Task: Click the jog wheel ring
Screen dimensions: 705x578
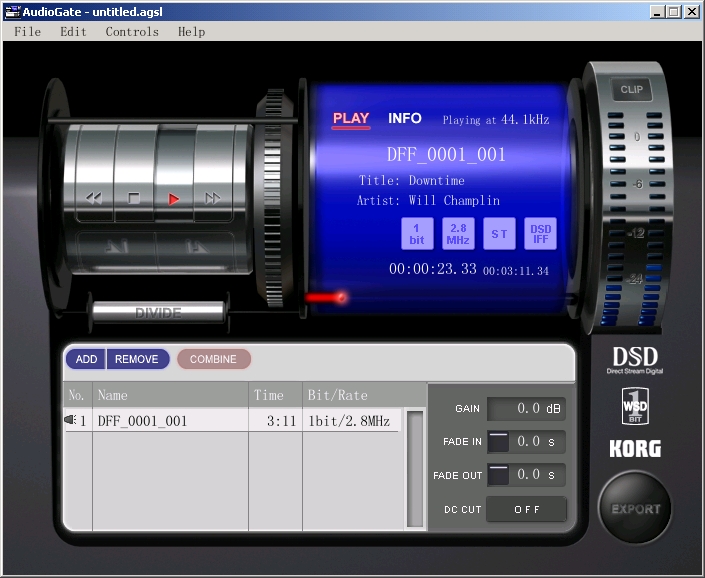Action: [273, 198]
